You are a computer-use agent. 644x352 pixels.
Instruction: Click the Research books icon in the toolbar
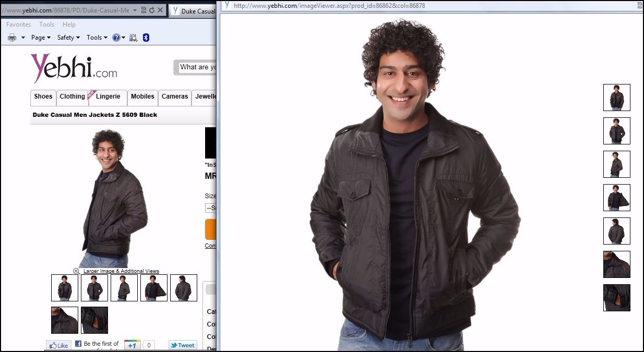[x=133, y=38]
